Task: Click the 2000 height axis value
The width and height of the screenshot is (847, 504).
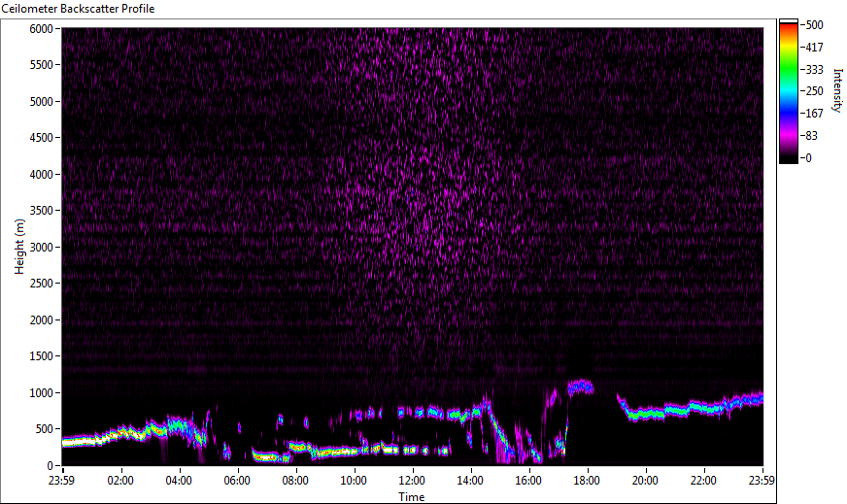Action: [x=41, y=320]
